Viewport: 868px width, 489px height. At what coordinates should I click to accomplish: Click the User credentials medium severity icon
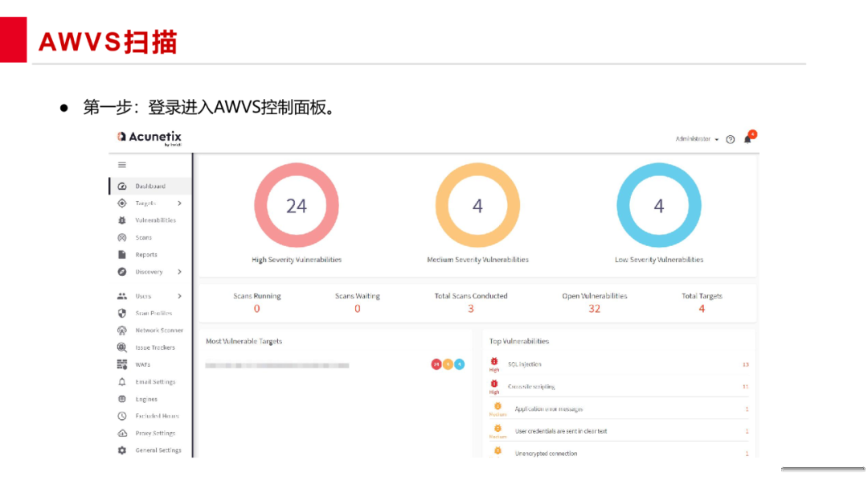coord(497,429)
